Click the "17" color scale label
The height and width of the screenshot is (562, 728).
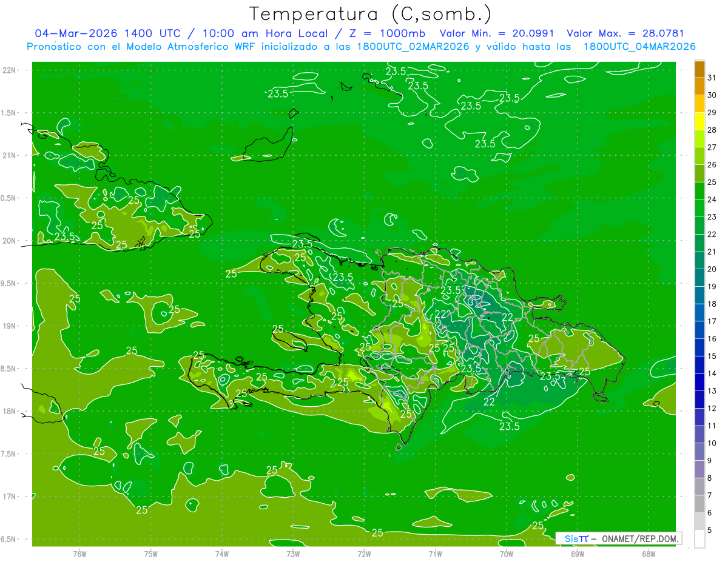point(712,321)
